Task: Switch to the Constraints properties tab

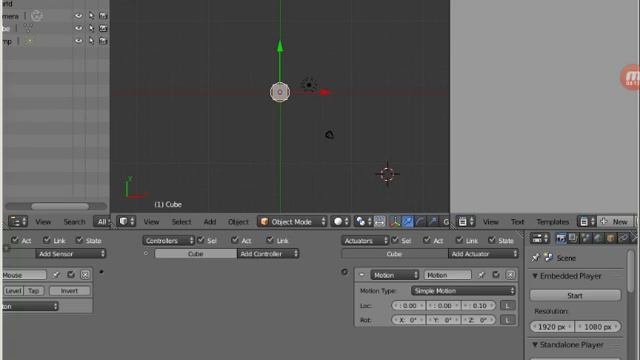Action: 623,238
